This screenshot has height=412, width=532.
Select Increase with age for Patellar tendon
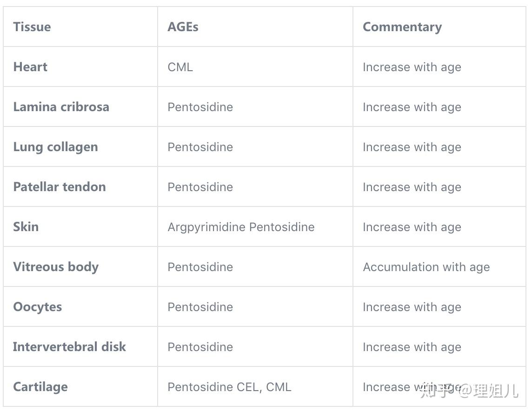point(412,187)
